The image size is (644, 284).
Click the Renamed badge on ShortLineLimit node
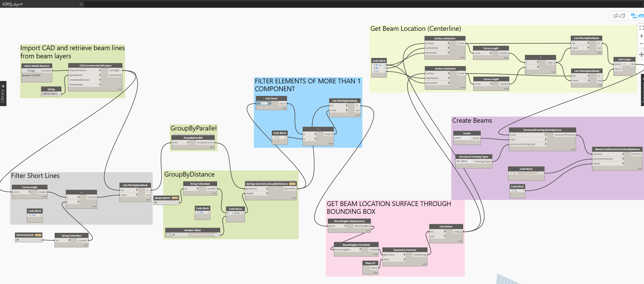[38, 235]
